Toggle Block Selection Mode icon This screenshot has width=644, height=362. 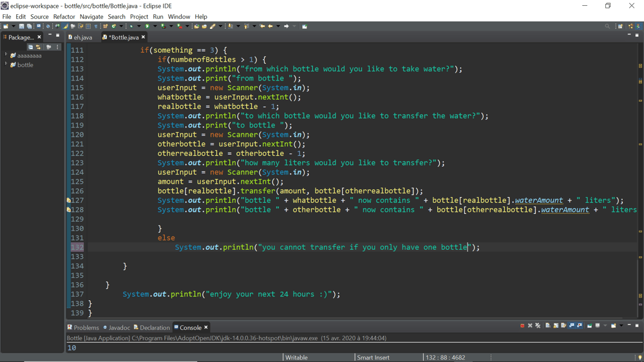pos(88,26)
